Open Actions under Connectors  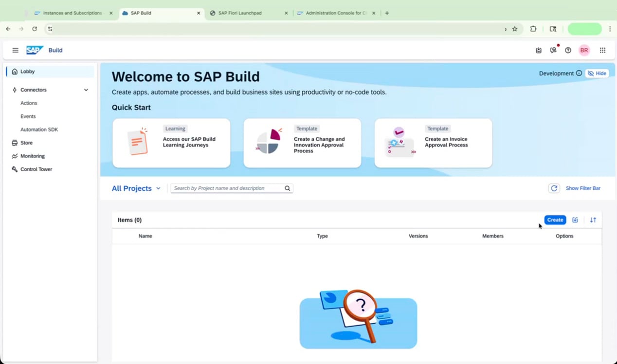tap(29, 103)
